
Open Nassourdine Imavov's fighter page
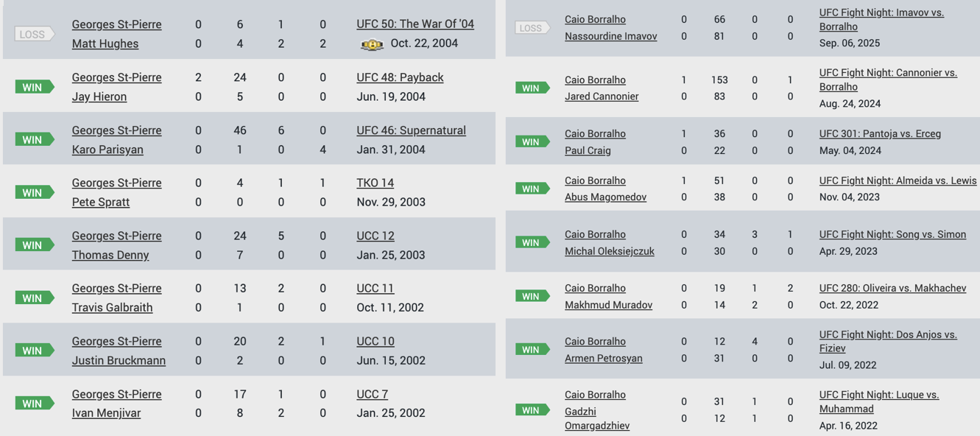[x=610, y=36]
